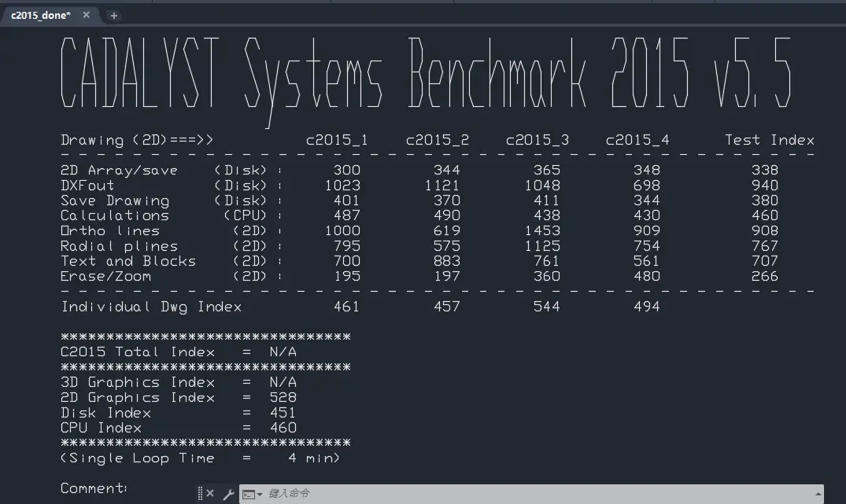Click the c2015_2 column header
Viewport: 846px width, 504px height.
[x=437, y=140]
